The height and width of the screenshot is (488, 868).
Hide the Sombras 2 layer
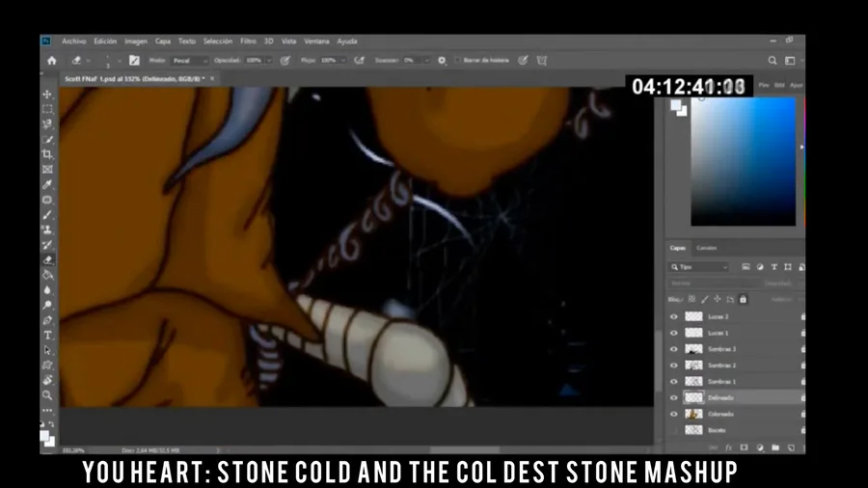pos(674,366)
